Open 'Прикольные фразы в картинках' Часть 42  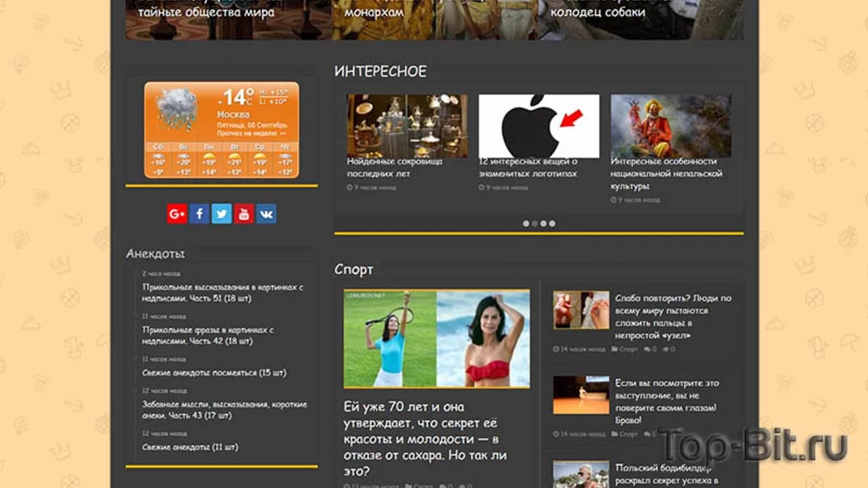pyautogui.click(x=208, y=335)
